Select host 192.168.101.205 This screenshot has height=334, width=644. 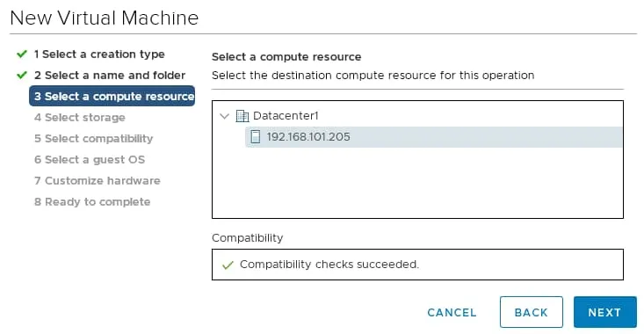(x=434, y=137)
